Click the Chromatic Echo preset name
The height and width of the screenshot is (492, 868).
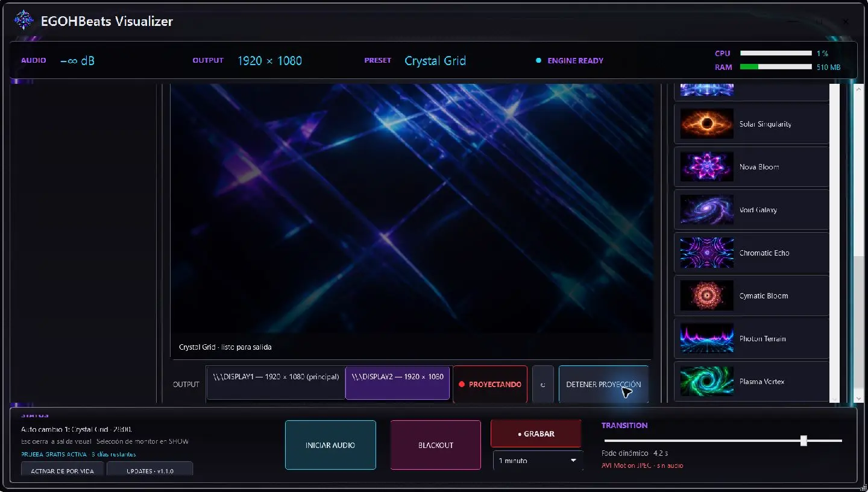[x=764, y=253]
